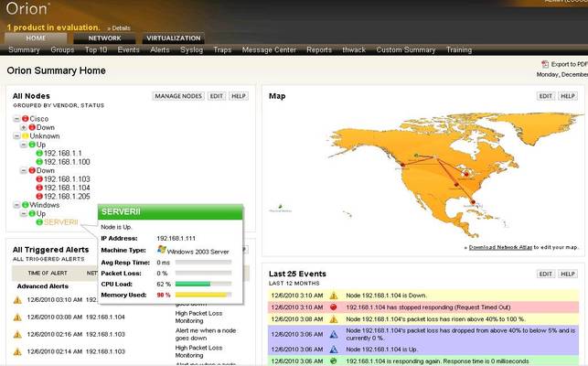588x366 pixels.
Task: Click the green status icon of SERVERII node
Action: click(x=39, y=222)
